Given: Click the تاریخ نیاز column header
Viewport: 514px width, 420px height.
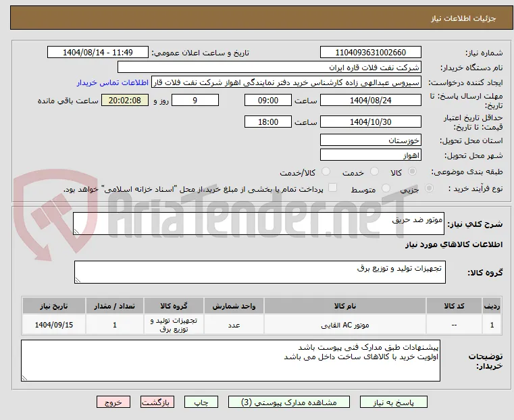Looking at the screenshot, I should pyautogui.click(x=54, y=306).
